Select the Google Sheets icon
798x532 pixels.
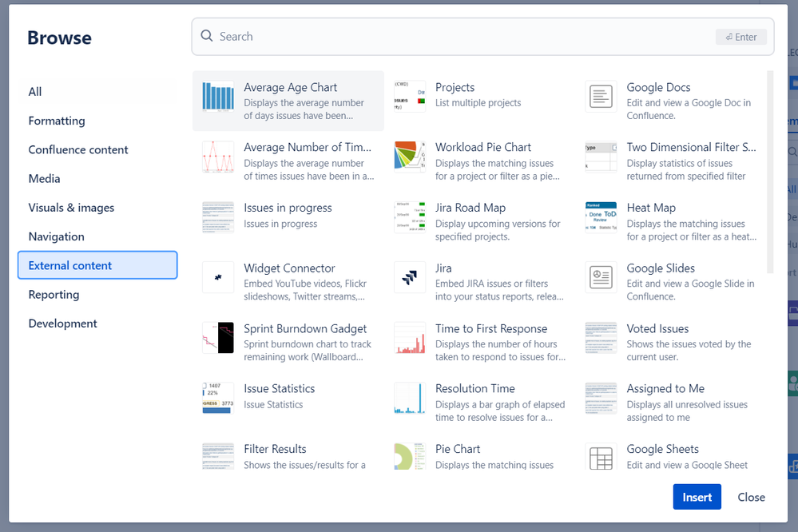click(601, 456)
